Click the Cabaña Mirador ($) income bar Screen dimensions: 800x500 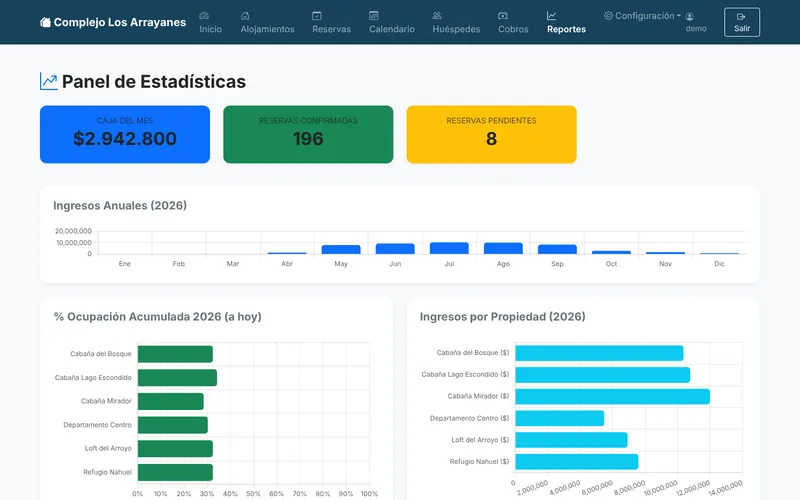point(612,396)
